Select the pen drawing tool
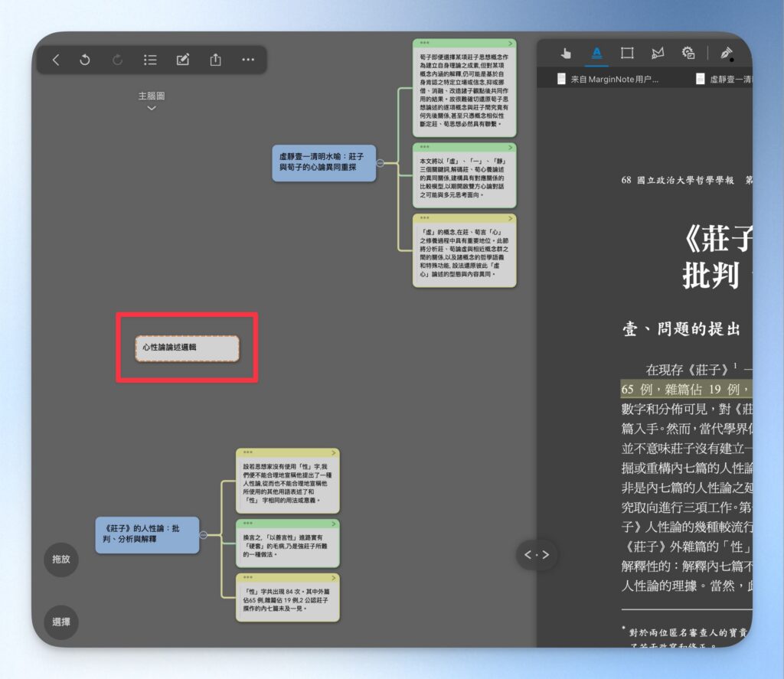 (x=727, y=53)
